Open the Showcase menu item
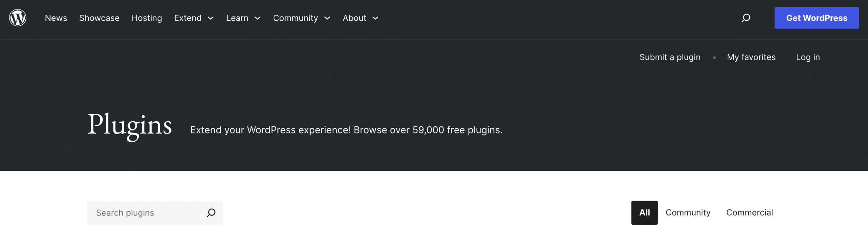 pyautogui.click(x=99, y=18)
